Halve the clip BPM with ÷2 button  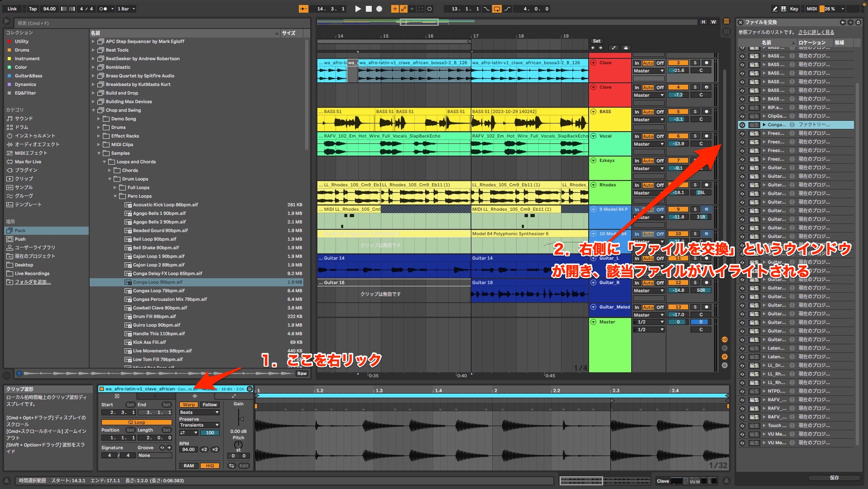click(204, 449)
